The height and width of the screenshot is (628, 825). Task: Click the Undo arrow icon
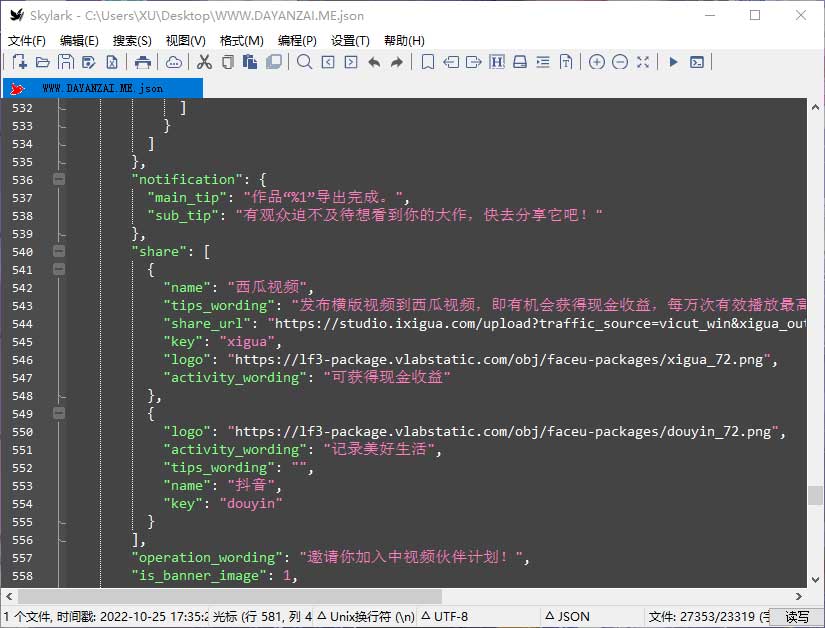[x=374, y=62]
